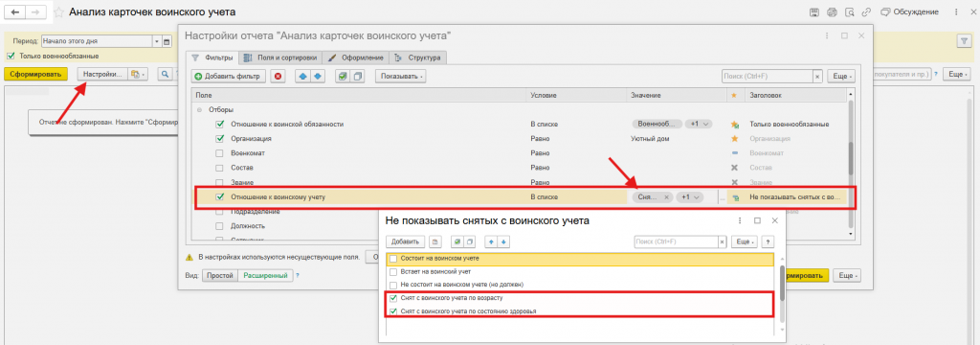Click Добавить фильтр button
Image resolution: width=980 pixels, height=345 pixels.
click(x=229, y=77)
